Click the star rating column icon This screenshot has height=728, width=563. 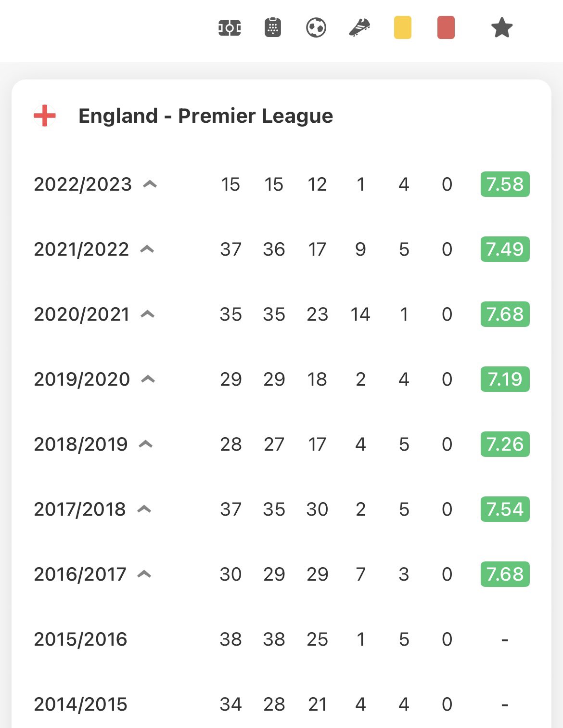click(x=502, y=27)
